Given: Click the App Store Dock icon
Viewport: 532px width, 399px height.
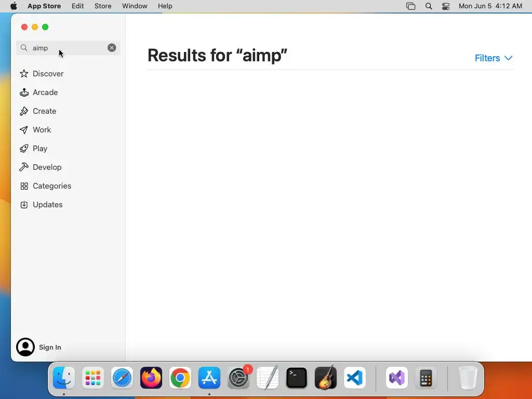Looking at the screenshot, I should tap(209, 378).
